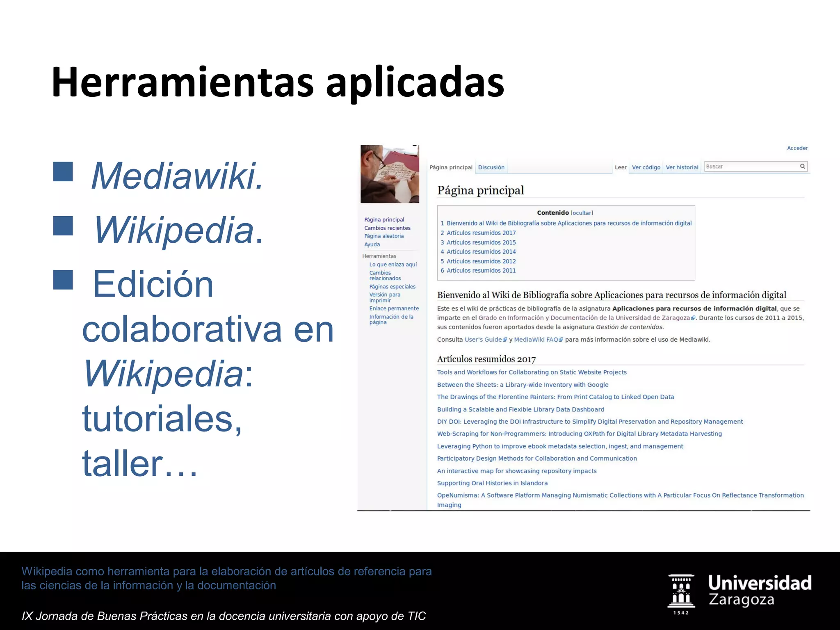Click the Universidad Zaragoza logo
This screenshot has height=630, width=840.
tap(740, 594)
